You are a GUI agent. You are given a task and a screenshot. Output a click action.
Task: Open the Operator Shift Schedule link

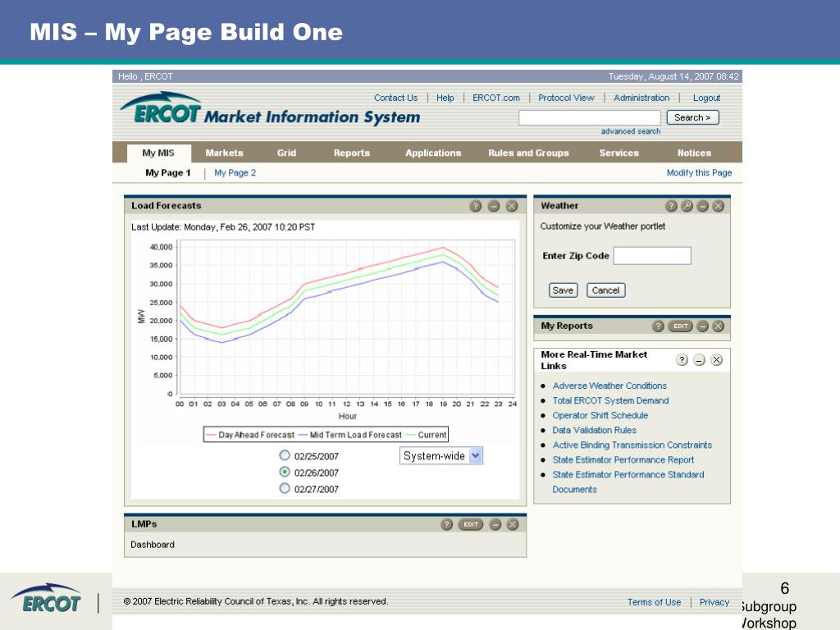pyautogui.click(x=600, y=415)
